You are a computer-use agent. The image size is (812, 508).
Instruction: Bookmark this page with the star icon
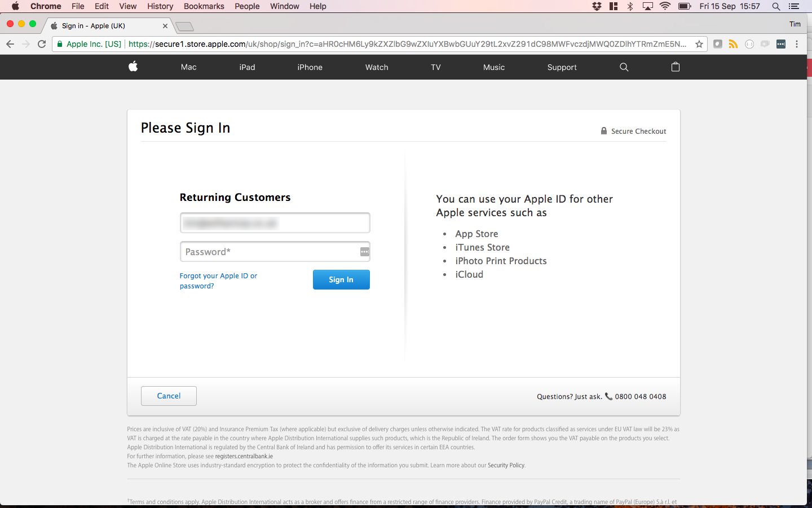699,44
